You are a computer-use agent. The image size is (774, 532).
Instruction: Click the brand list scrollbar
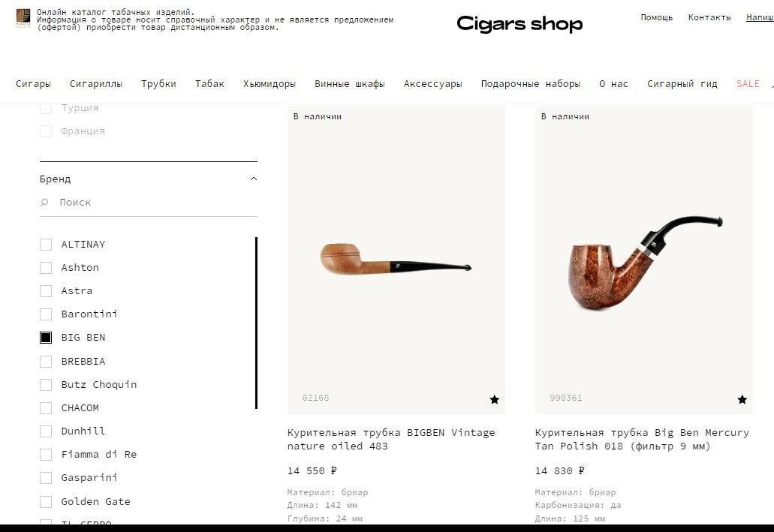pyautogui.click(x=256, y=323)
